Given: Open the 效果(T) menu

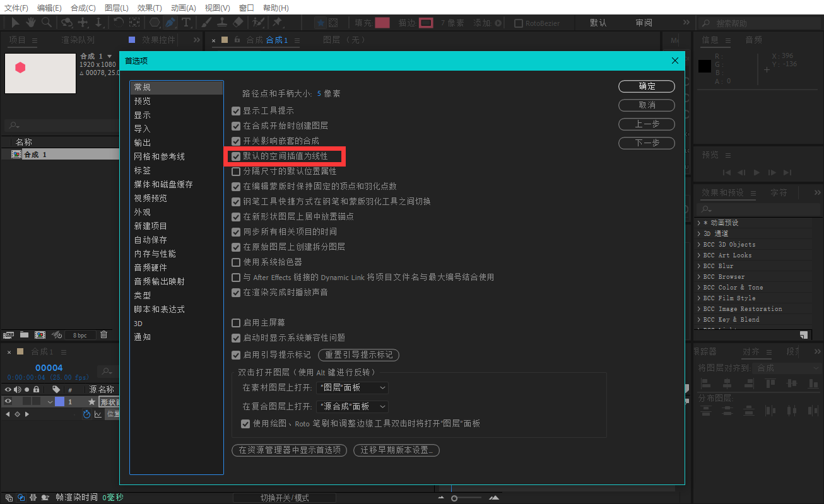Looking at the screenshot, I should click(150, 8).
